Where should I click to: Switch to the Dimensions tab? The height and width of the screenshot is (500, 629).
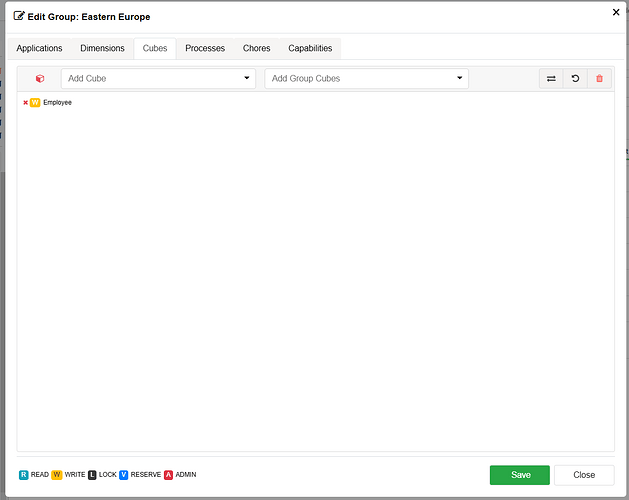(102, 49)
